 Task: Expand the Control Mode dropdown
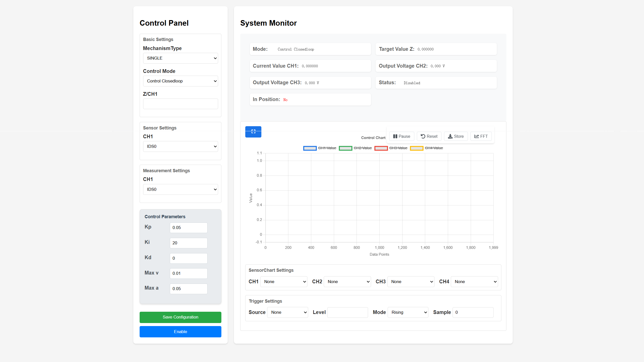pos(180,81)
